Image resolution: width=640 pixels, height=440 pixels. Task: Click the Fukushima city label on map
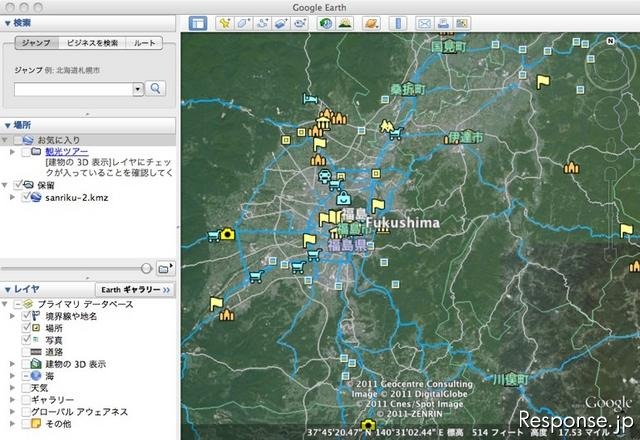402,223
